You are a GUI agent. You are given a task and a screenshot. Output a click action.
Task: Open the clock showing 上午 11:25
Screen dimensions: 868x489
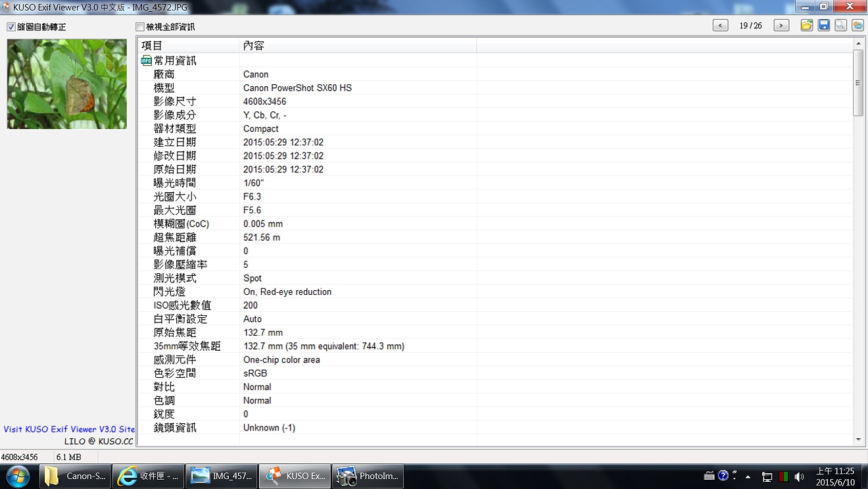click(x=835, y=476)
